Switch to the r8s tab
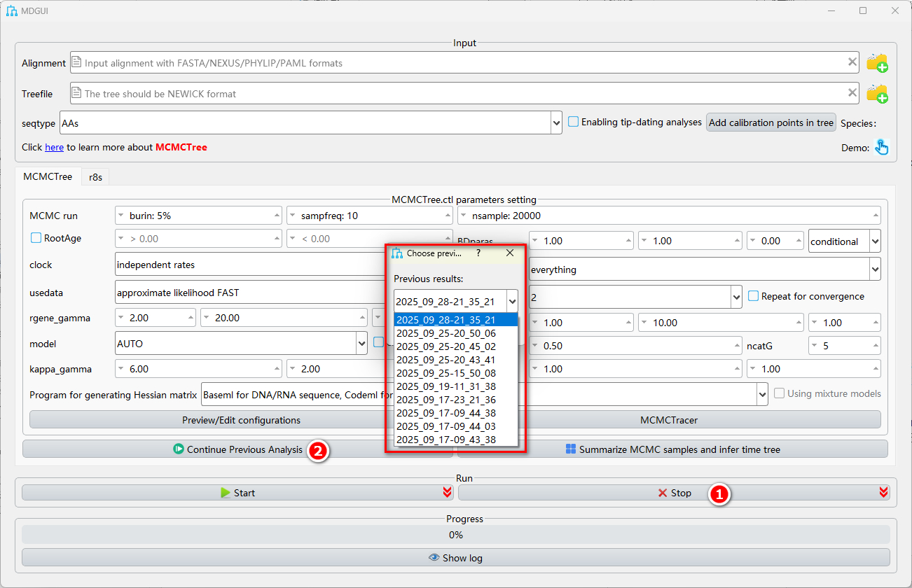The image size is (912, 588). [x=95, y=177]
